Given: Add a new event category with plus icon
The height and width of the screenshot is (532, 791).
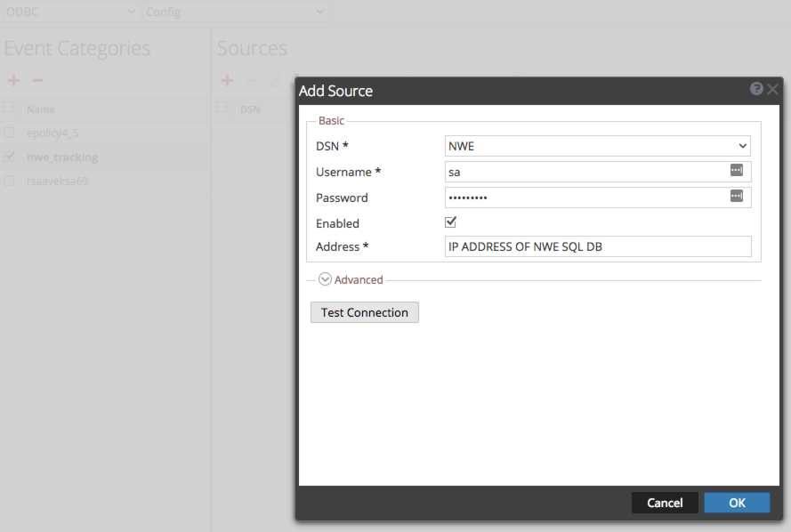Looking at the screenshot, I should click(13, 80).
